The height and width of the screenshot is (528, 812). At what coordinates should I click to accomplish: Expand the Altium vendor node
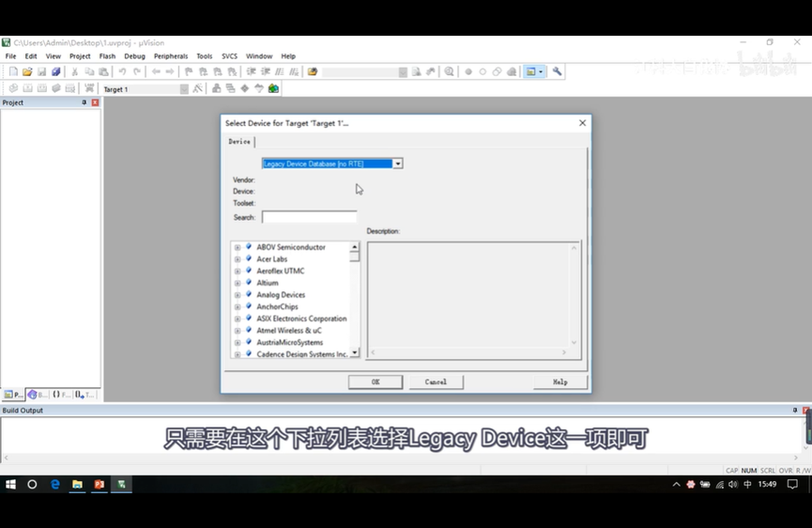tap(237, 283)
